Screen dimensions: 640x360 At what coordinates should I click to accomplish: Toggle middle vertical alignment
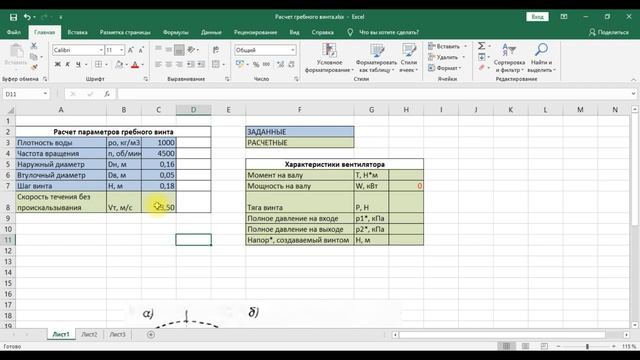pyautogui.click(x=169, y=50)
